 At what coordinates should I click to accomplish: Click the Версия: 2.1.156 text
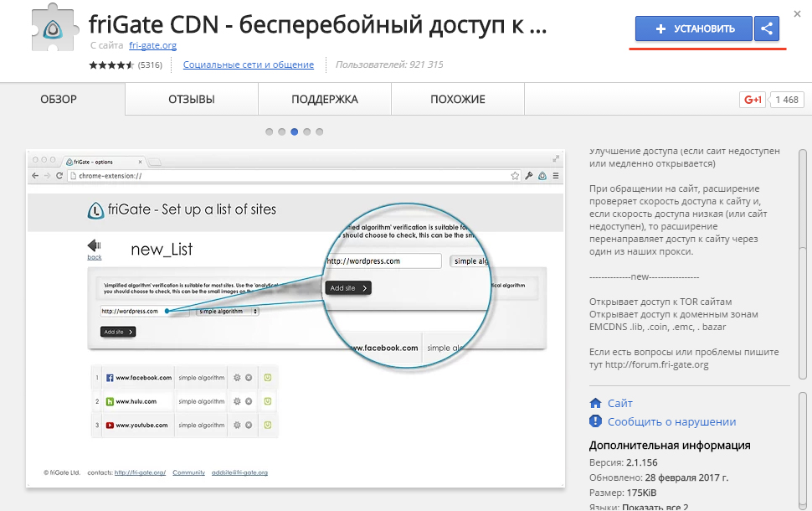click(x=623, y=462)
